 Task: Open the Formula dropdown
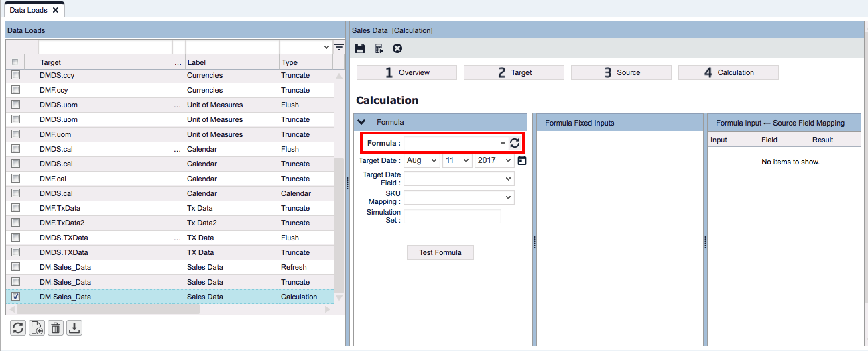455,143
